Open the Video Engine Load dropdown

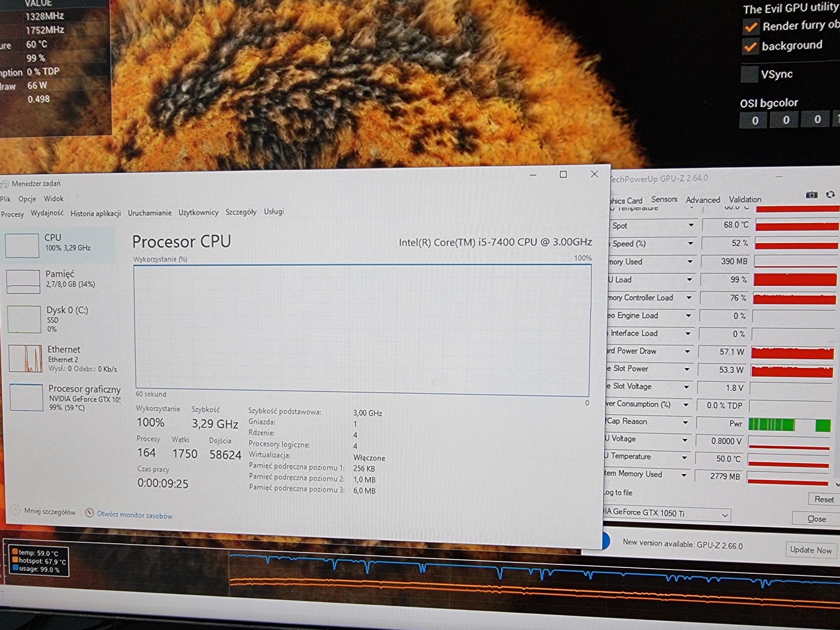point(688,315)
